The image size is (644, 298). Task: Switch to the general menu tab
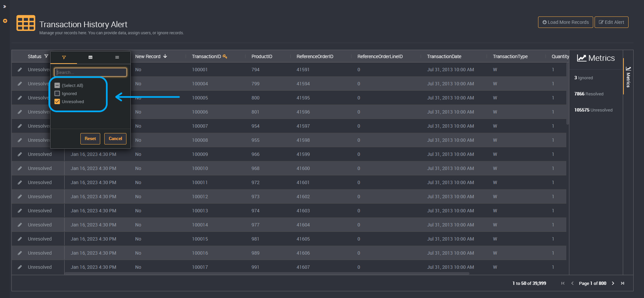tap(117, 57)
